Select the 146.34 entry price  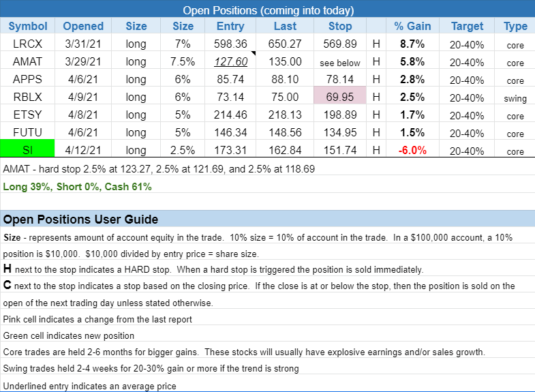(x=230, y=132)
